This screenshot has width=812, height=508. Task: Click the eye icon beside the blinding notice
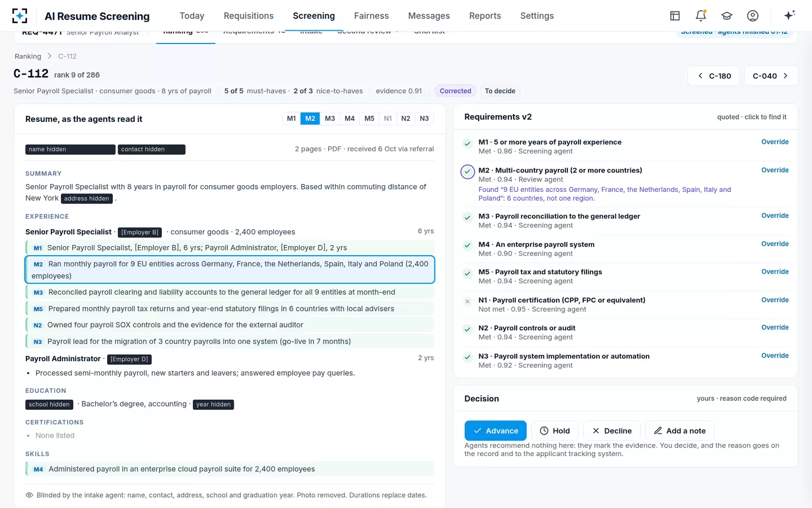coord(29,495)
